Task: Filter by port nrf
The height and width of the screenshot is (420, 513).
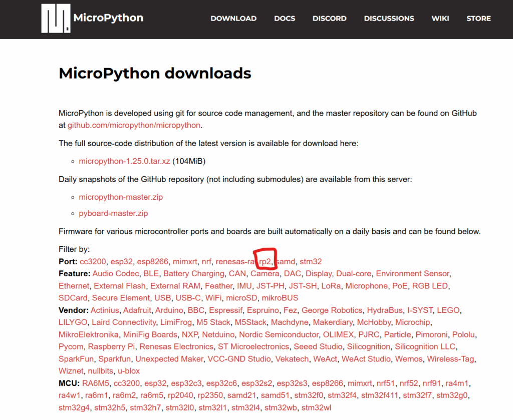Action: [206, 261]
